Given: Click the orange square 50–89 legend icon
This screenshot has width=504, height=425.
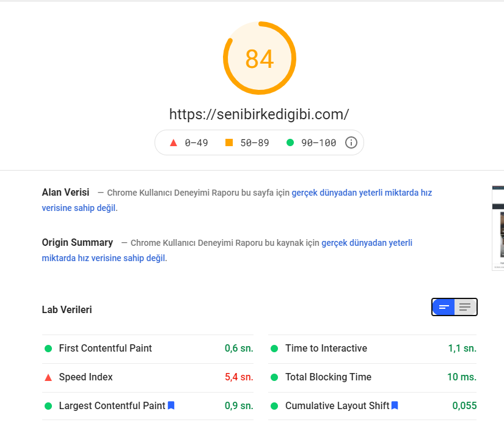Looking at the screenshot, I should pos(229,142).
